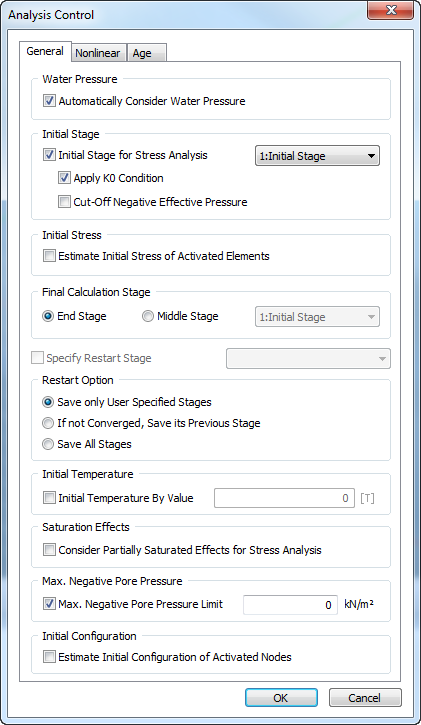Select the General tab
The width and height of the screenshot is (421, 725).
45,51
